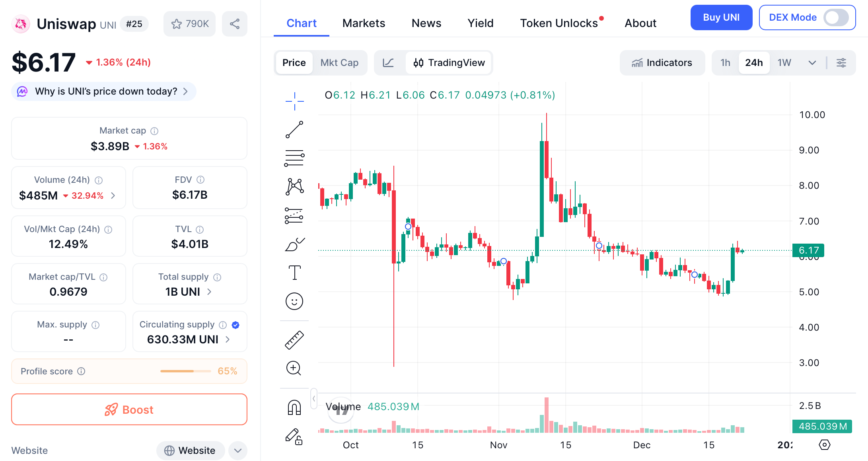Click the Profile score progress bar
The height and width of the screenshot is (461, 868).
(x=185, y=370)
